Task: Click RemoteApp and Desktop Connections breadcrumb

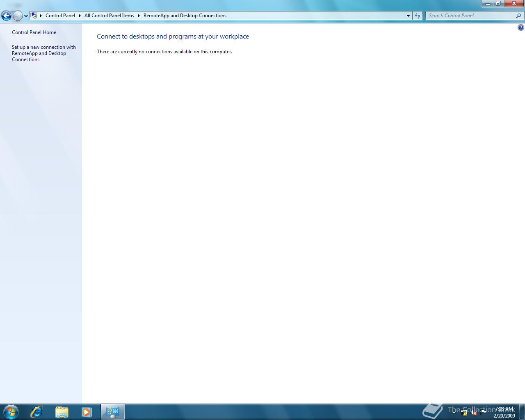Action: click(185, 16)
